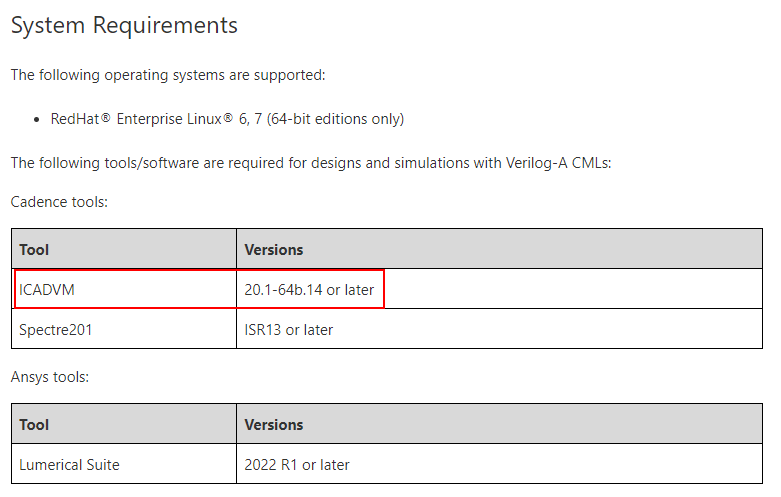Screen dimensions: 781x497
Task: Click the Tool header in Cadence table
Action: point(124,249)
